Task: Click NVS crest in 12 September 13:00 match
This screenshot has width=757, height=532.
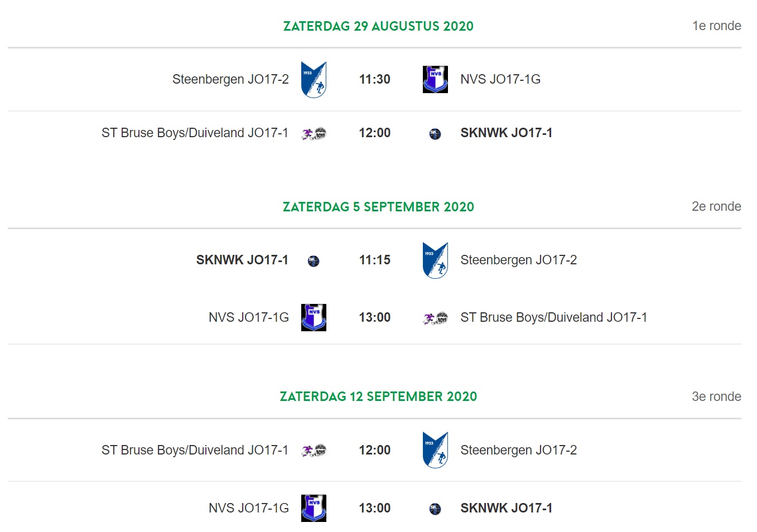Action: point(314,508)
